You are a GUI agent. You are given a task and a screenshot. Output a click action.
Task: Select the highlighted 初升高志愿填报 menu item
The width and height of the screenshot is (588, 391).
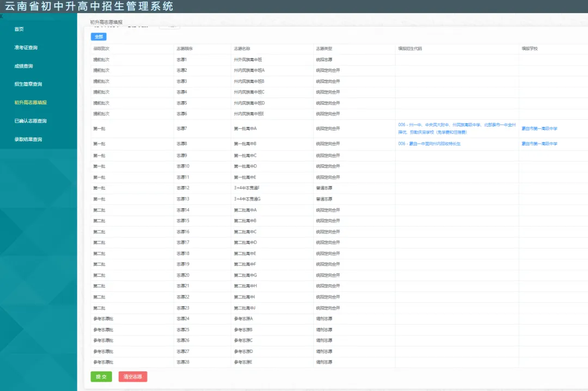click(x=30, y=102)
